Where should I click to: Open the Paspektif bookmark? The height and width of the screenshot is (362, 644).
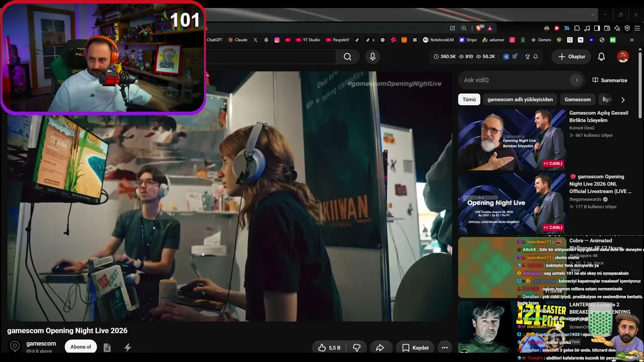[x=337, y=40]
